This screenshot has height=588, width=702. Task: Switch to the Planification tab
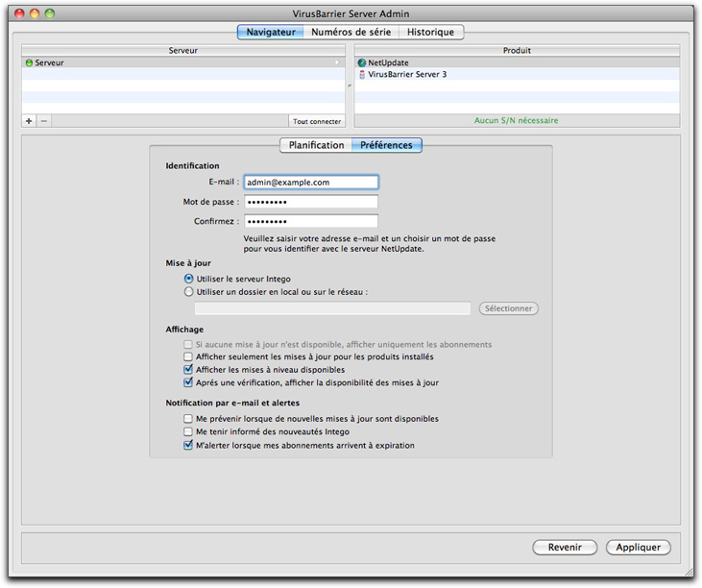click(316, 145)
